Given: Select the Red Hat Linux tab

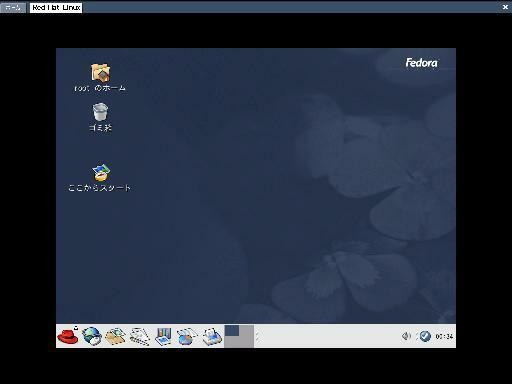Looking at the screenshot, I should click(x=56, y=7).
